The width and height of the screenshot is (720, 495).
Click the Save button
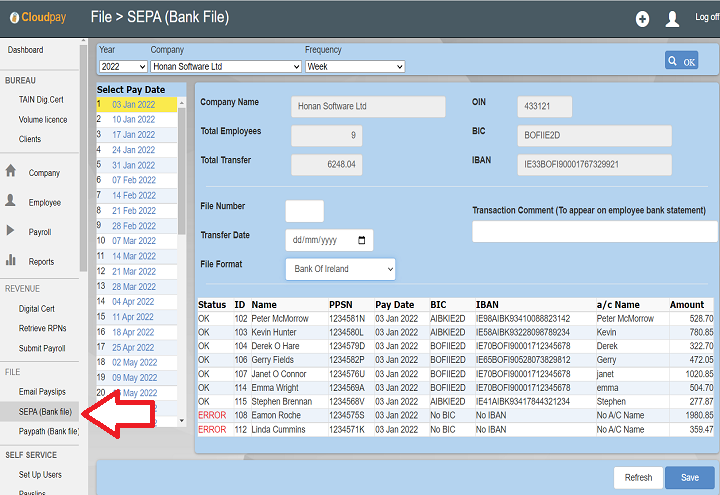click(x=689, y=478)
